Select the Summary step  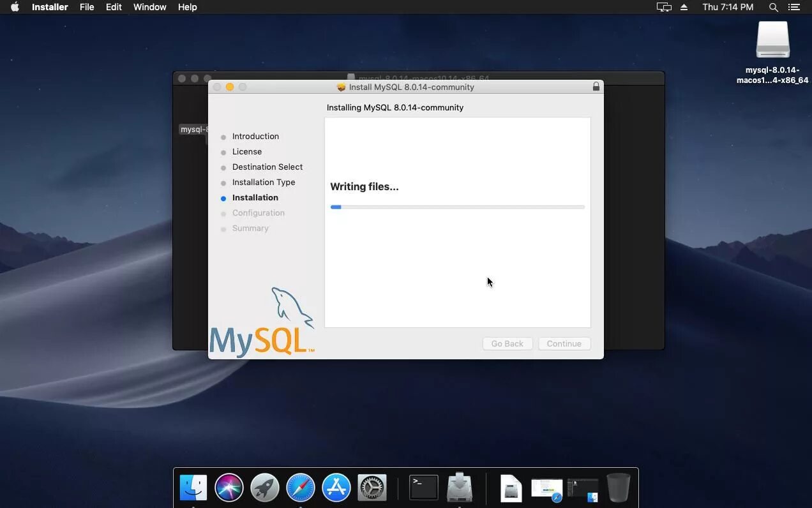point(250,228)
